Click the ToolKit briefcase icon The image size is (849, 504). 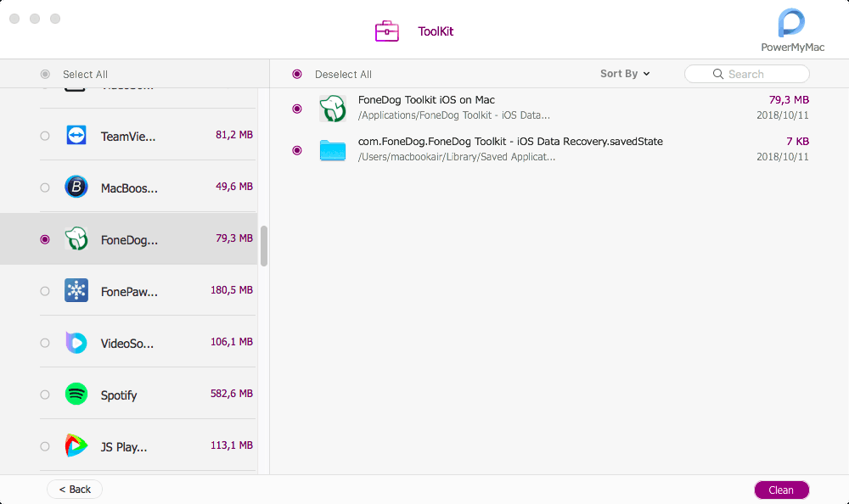click(387, 31)
